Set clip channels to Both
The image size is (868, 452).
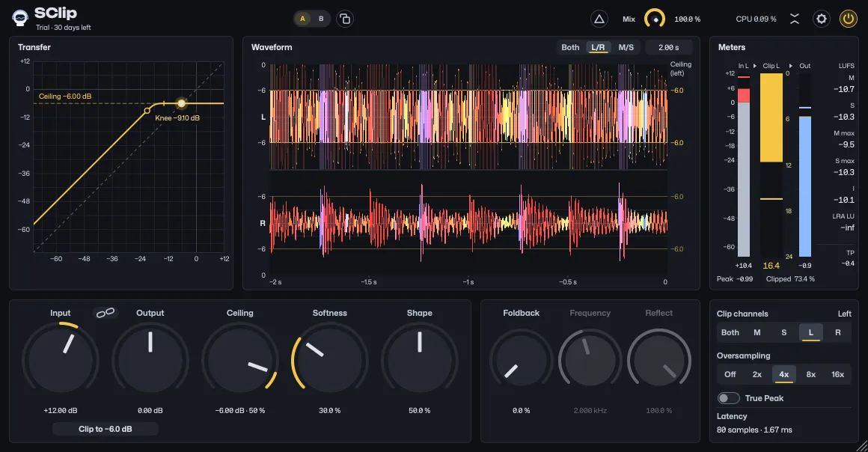point(730,332)
